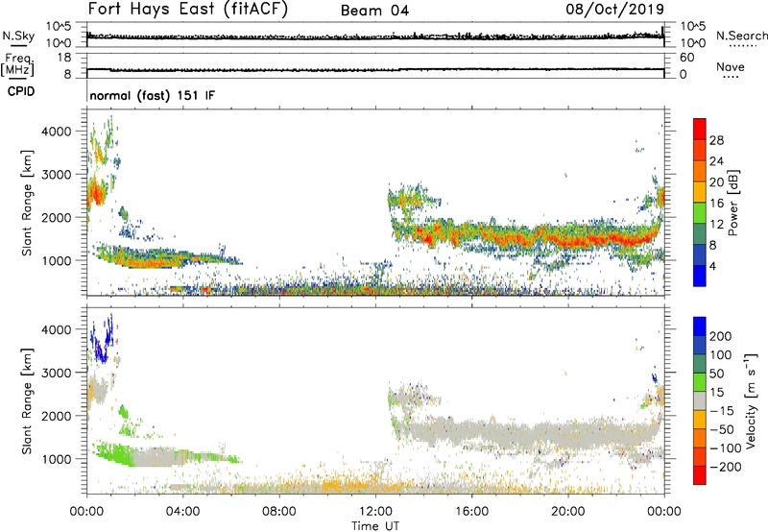Click the 'Nave' legend label

click(x=731, y=66)
